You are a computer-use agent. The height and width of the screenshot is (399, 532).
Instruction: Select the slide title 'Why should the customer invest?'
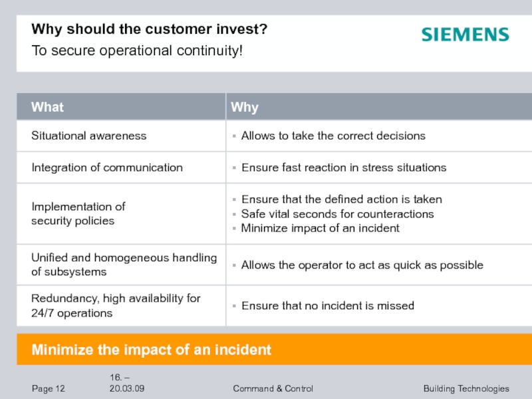(x=149, y=29)
